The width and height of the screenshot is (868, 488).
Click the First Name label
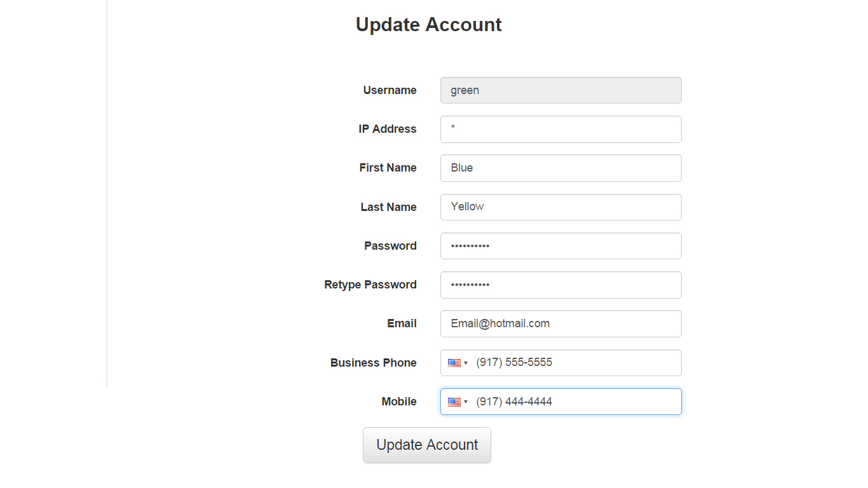pyautogui.click(x=388, y=168)
